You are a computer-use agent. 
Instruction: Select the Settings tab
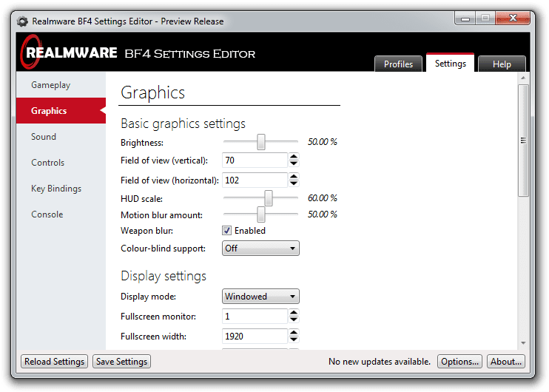[451, 64]
